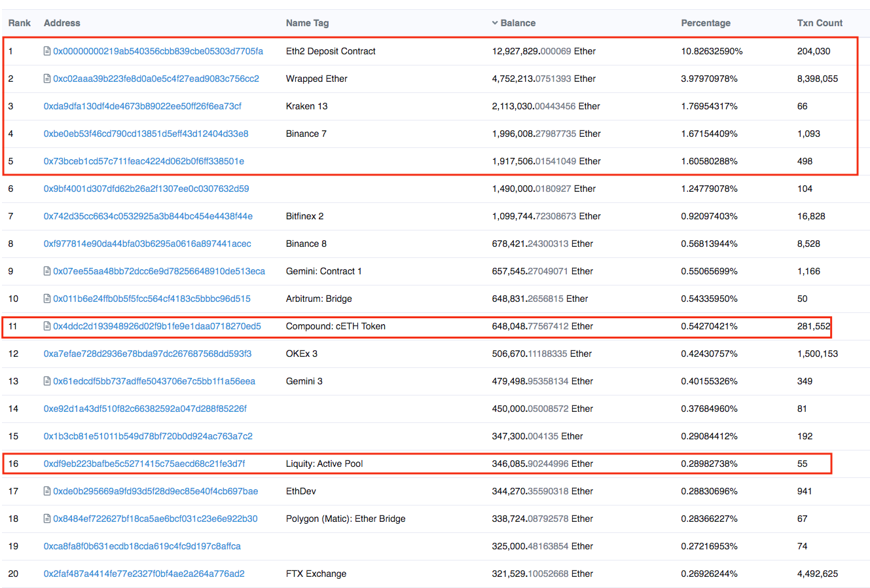Open EthDev address 0xde0b295669a9fd93...

155,491
